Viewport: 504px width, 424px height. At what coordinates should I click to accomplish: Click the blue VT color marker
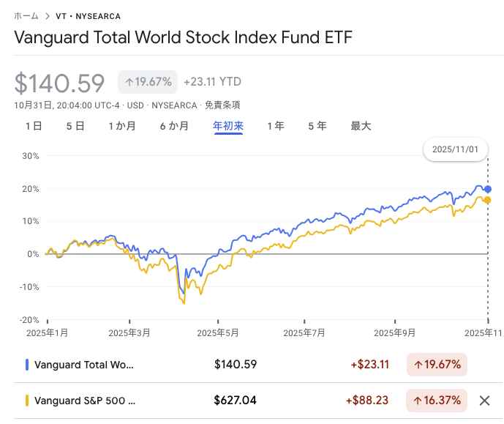(x=27, y=364)
